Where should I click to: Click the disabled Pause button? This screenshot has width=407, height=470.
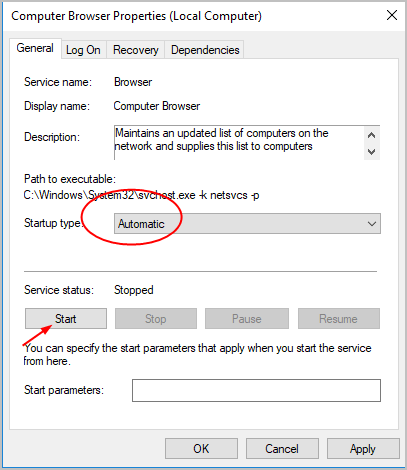(247, 319)
